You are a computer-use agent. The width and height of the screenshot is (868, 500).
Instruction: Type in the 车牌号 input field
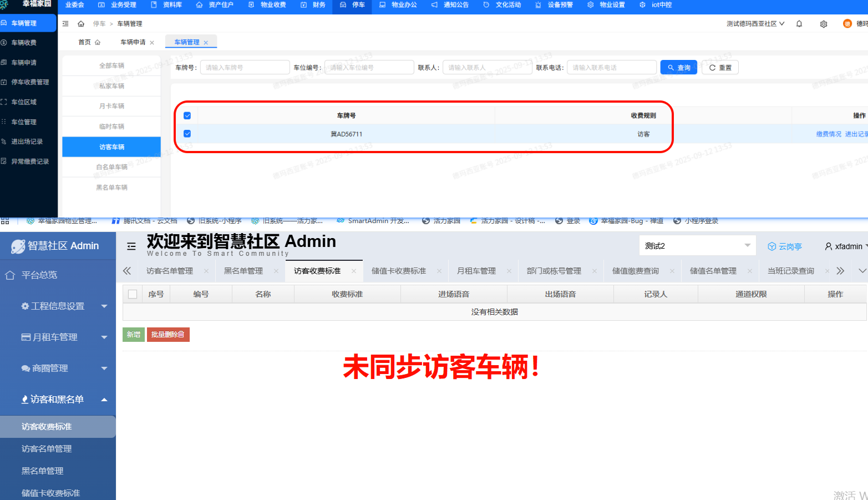245,67
